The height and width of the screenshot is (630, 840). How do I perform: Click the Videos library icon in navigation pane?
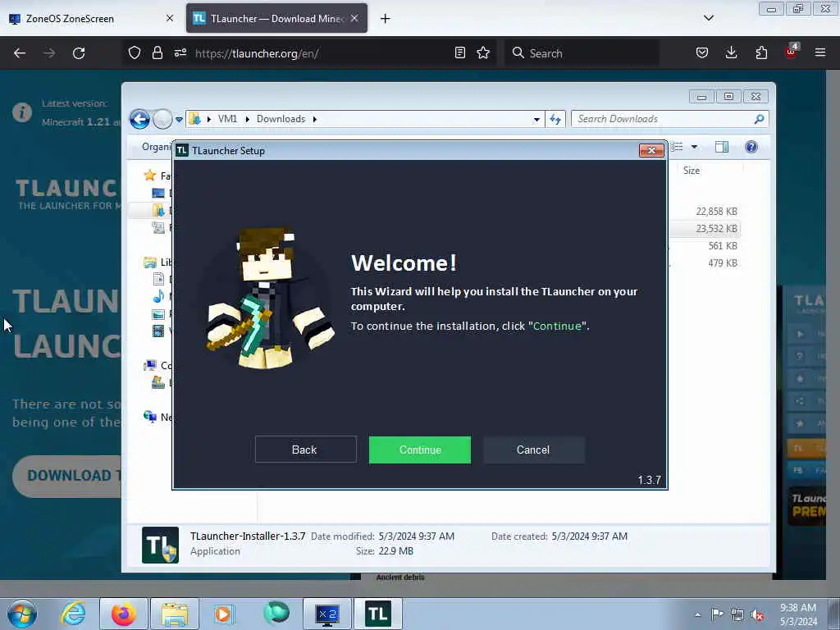[158, 331]
